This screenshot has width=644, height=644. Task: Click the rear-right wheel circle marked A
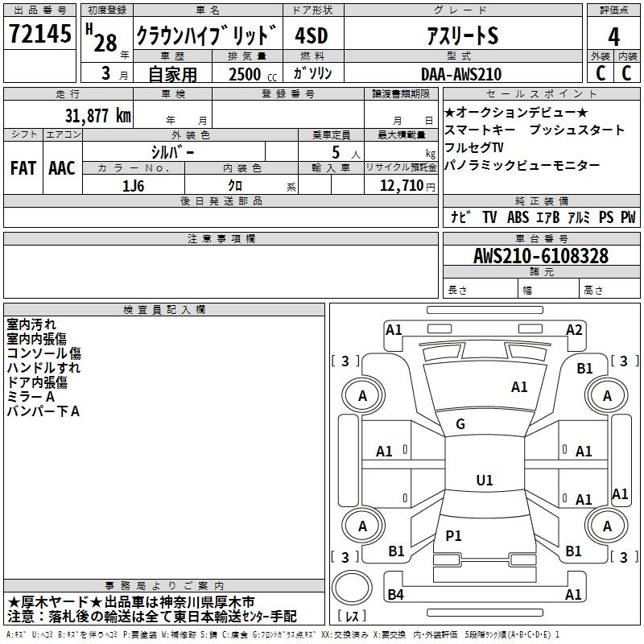[607, 526]
